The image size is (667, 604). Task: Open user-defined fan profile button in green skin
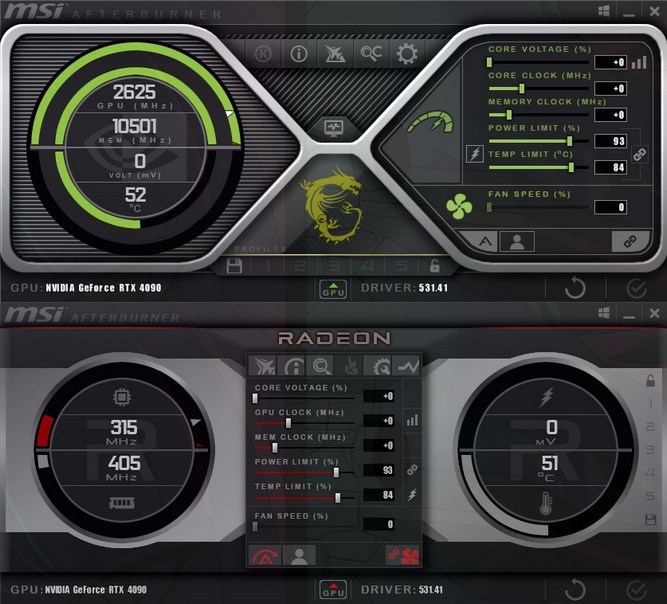pyautogui.click(x=517, y=242)
